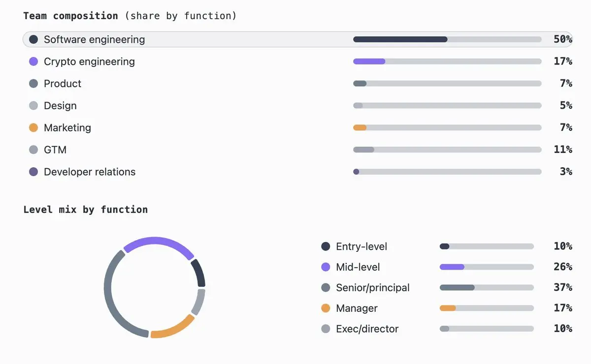
Task: Click the Crypto engineering share bar
Action: coord(447,61)
